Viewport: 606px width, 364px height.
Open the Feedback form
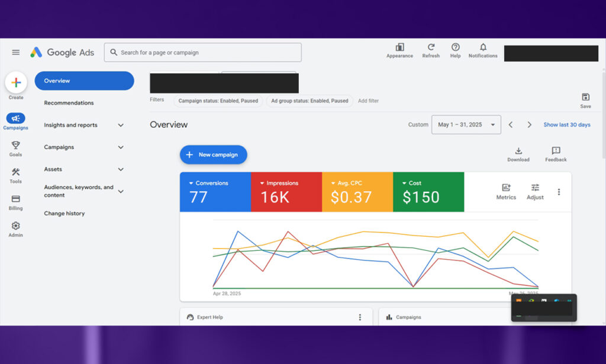click(x=556, y=154)
